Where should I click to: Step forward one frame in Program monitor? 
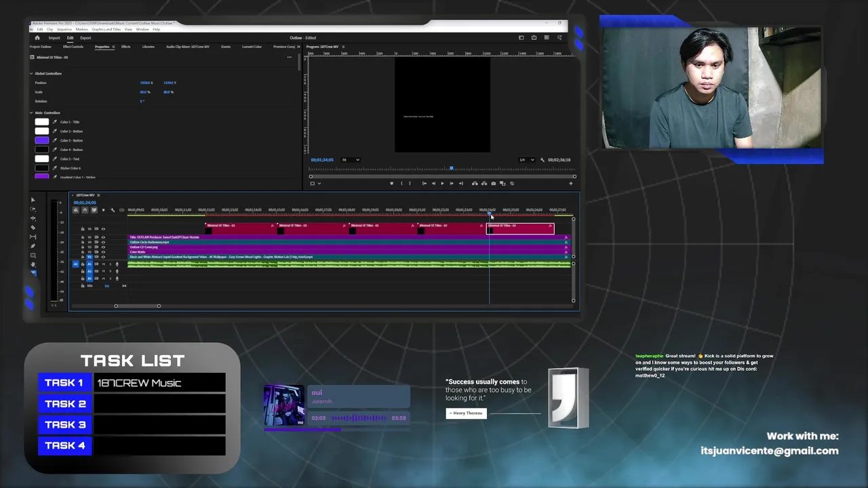coord(452,183)
